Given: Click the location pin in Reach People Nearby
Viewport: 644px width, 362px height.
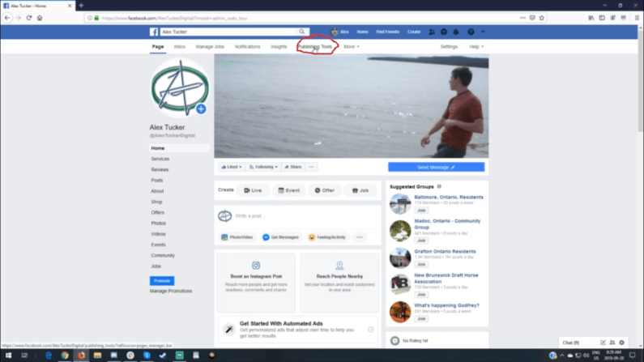Looking at the screenshot, I should 339,266.
